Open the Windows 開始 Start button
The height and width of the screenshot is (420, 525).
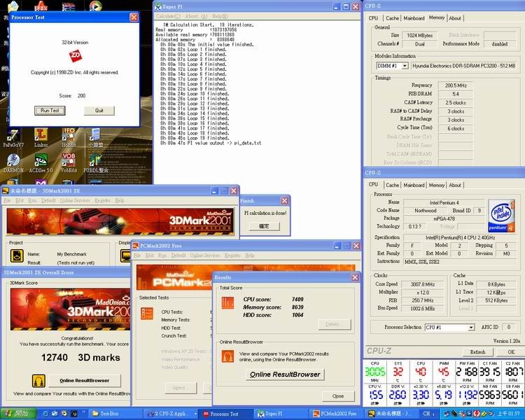[x=18, y=414]
